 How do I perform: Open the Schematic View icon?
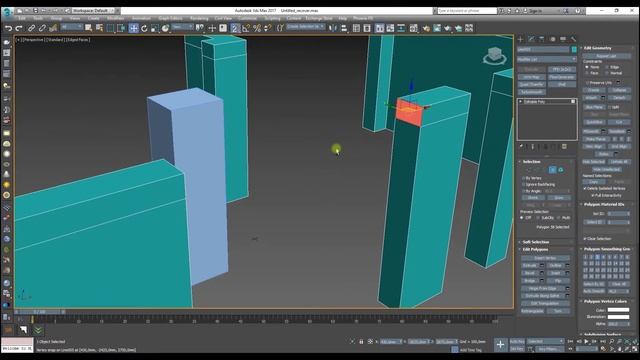pos(401,28)
